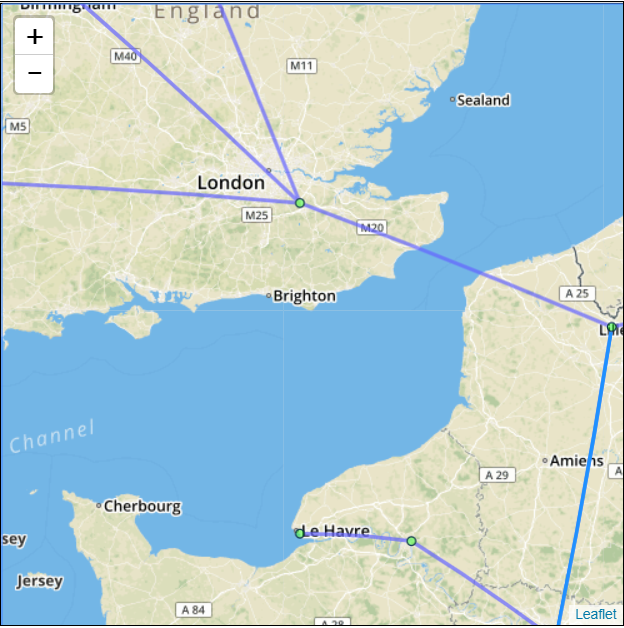The width and height of the screenshot is (624, 628).
Task: Click the M40 road shield
Action: tap(125, 56)
